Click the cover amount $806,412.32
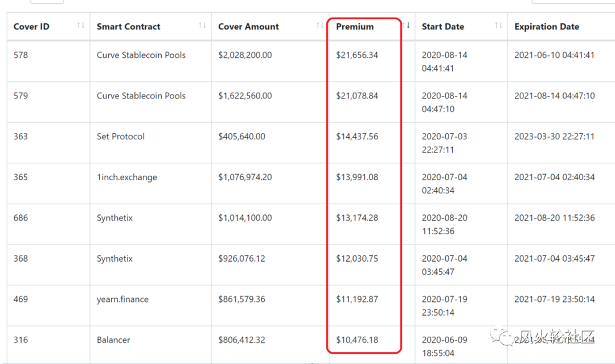 click(242, 340)
